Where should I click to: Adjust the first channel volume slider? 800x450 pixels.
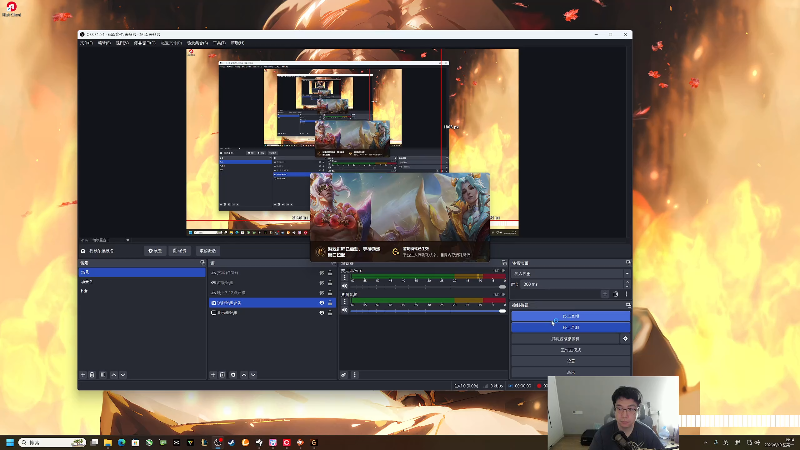click(429, 287)
